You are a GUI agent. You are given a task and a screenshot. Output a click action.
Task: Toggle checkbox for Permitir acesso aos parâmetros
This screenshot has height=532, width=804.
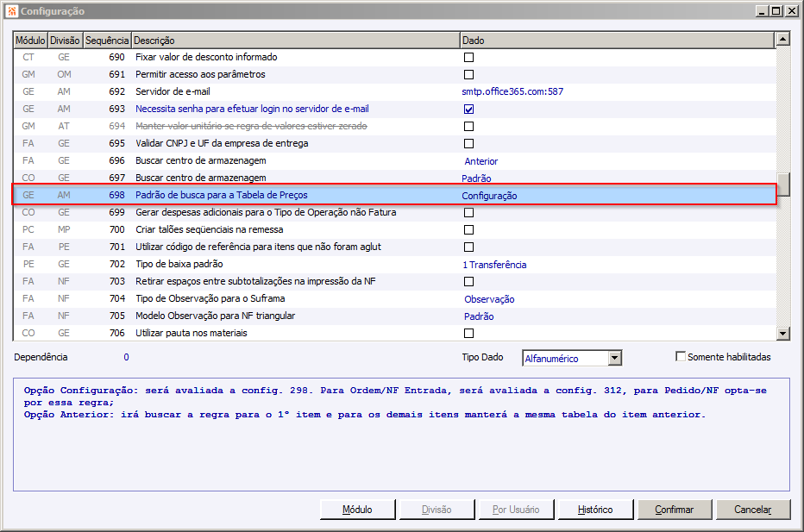click(468, 75)
